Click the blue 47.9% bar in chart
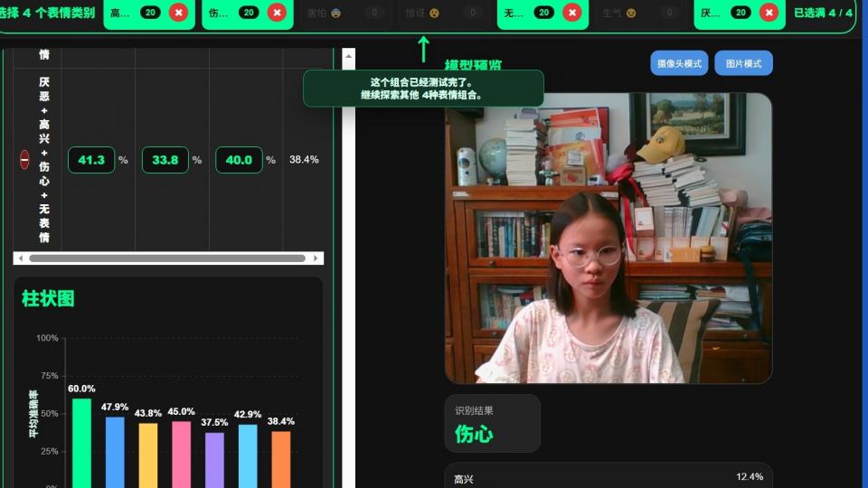The height and width of the screenshot is (488, 868). coord(115,453)
